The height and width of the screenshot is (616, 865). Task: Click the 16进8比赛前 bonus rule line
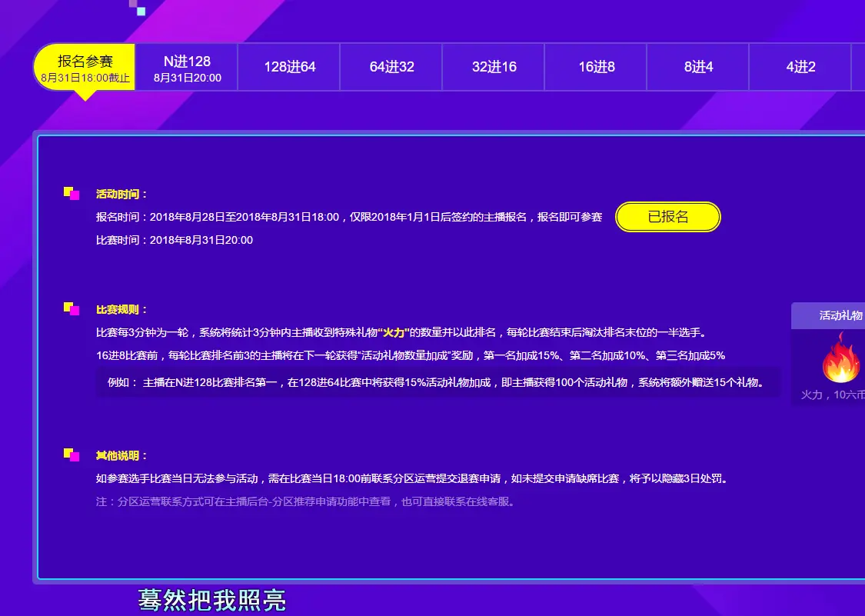411,356
